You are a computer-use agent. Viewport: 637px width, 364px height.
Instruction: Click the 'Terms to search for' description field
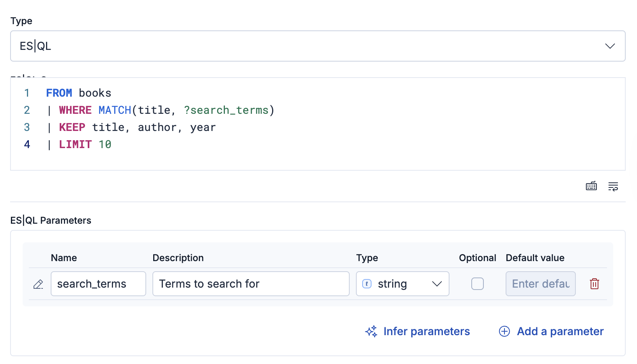(251, 284)
